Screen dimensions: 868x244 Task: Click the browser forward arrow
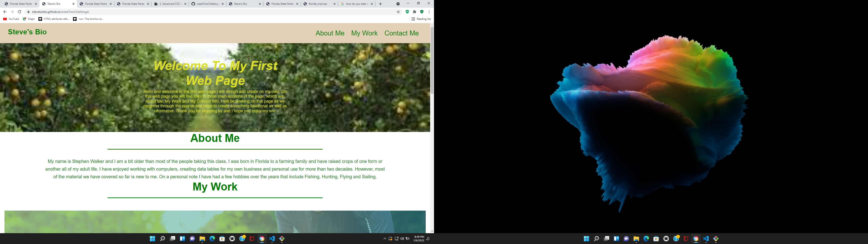(12, 12)
